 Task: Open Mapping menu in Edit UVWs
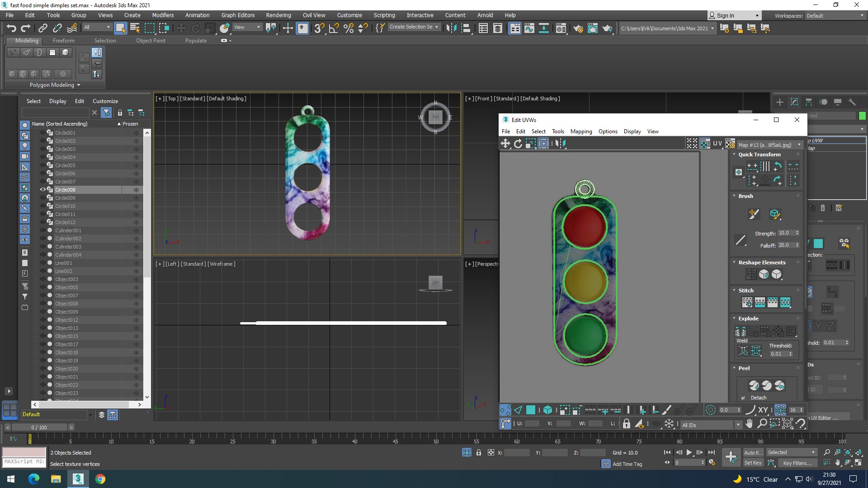pos(581,131)
